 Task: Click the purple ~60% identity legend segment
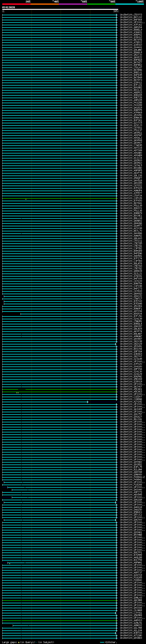click(x=73, y=4)
